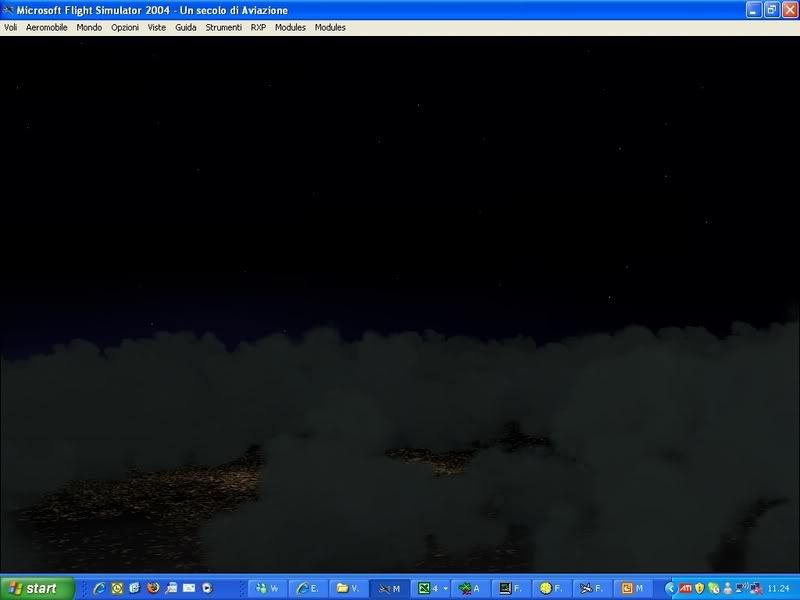Switch to the monitor icon 'F' taskbar button
The width and height of the screenshot is (800, 600).
(511, 589)
